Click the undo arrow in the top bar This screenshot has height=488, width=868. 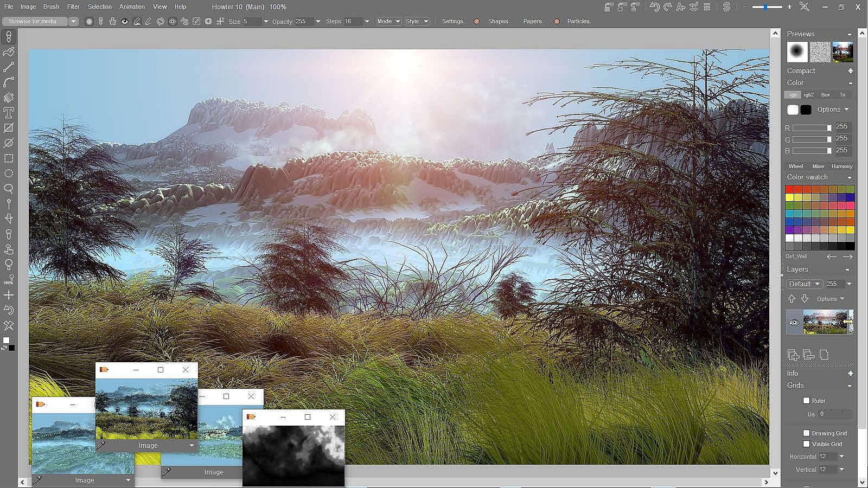(x=654, y=7)
